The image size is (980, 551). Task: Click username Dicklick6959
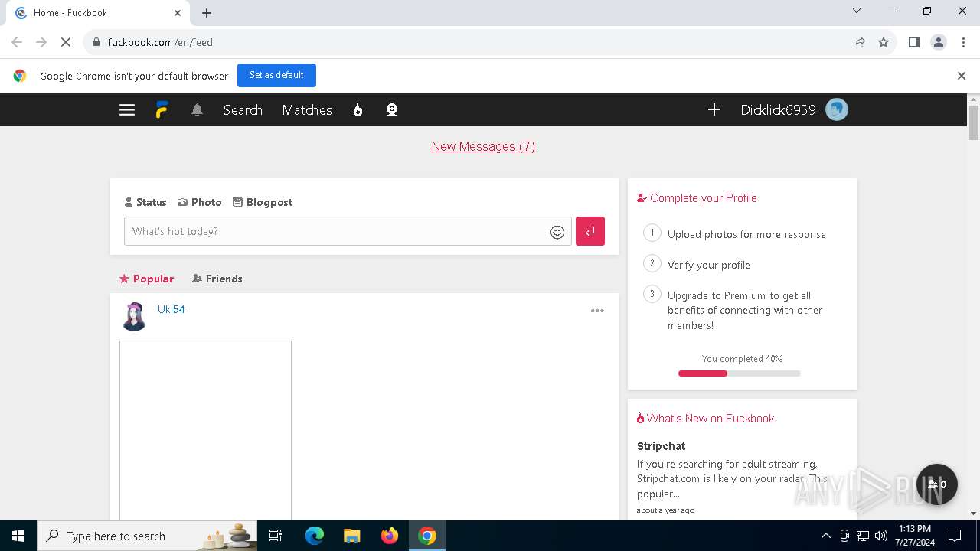tap(778, 110)
